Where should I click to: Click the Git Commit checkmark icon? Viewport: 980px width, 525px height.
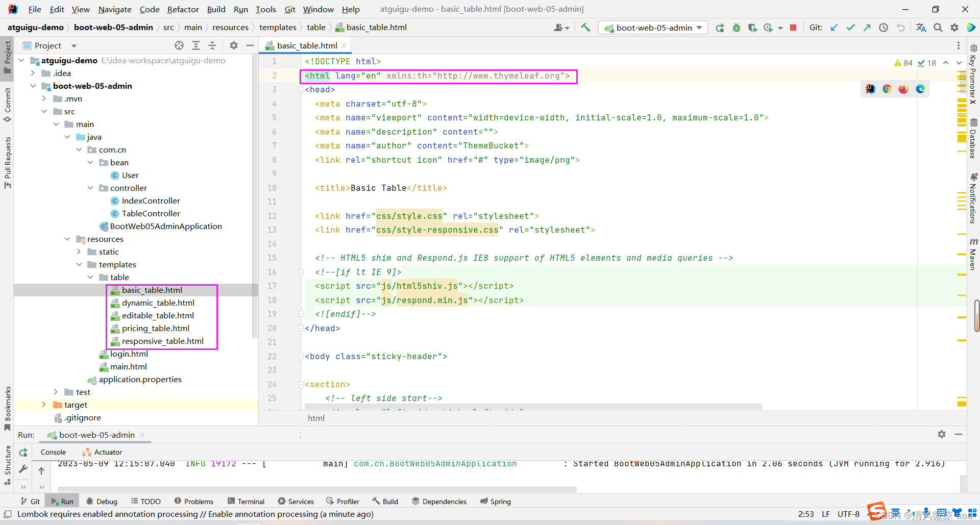coord(850,28)
